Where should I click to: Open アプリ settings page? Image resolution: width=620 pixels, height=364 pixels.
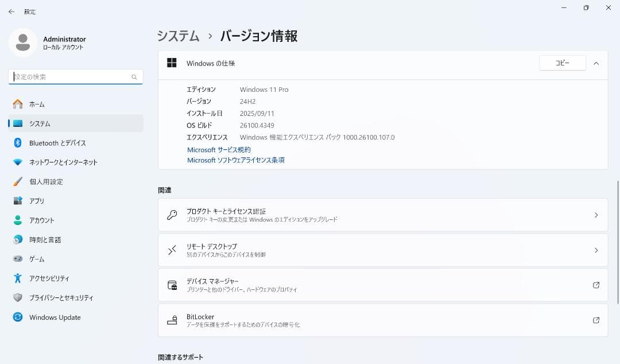click(x=76, y=200)
